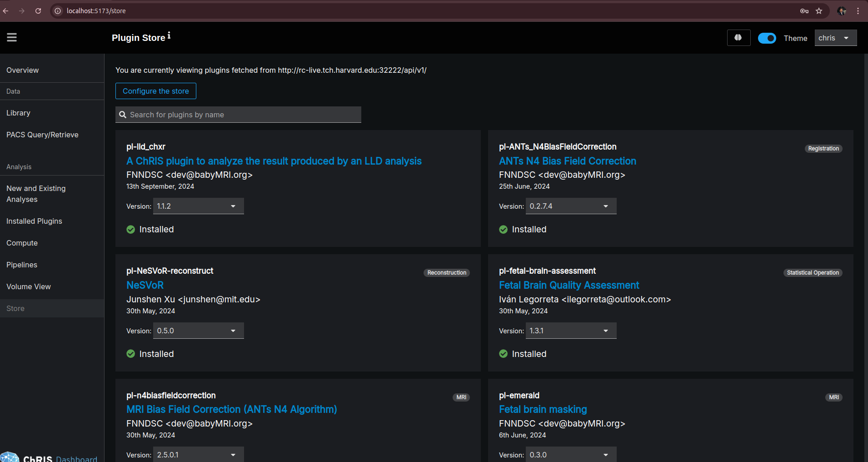Click the password key icon in address bar
Image resolution: width=868 pixels, height=462 pixels.
(804, 11)
